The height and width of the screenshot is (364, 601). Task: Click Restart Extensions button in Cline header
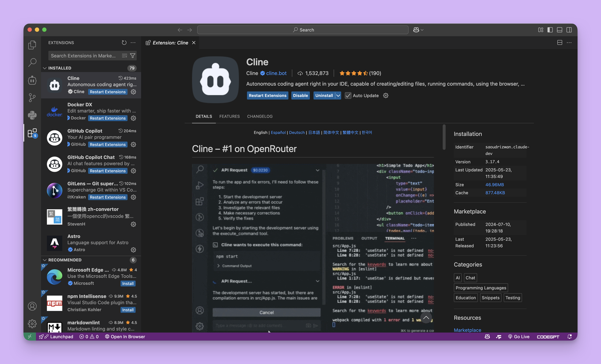268,96
